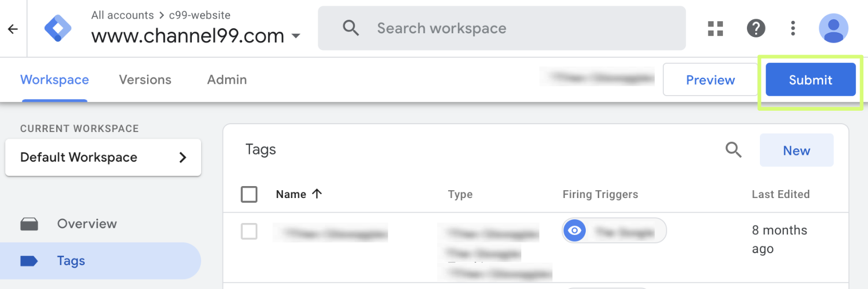
Task: Click the Preview button
Action: click(710, 80)
